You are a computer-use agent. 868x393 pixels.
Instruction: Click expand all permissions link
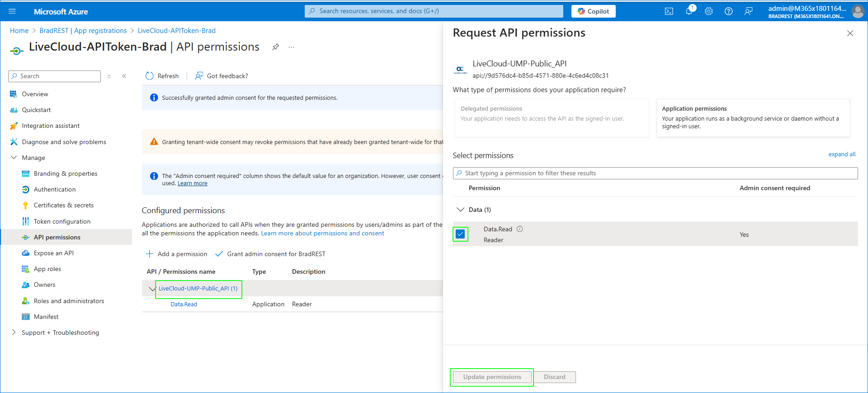(x=842, y=154)
